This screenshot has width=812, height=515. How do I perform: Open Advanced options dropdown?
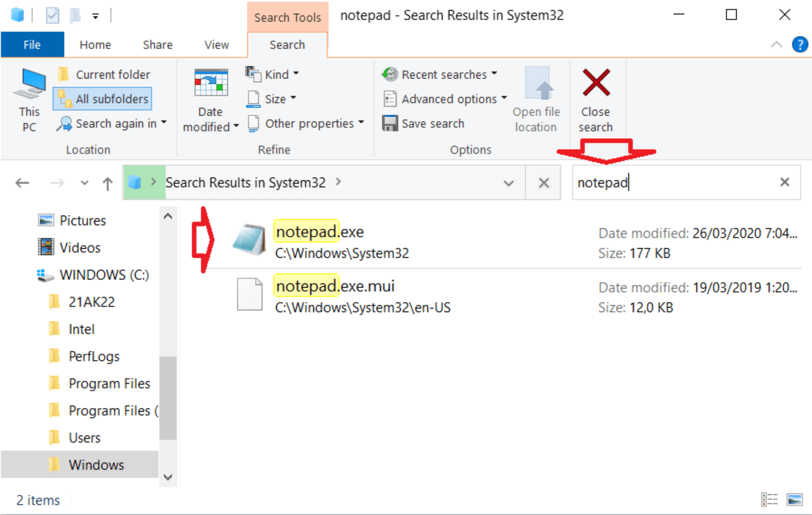pos(444,99)
